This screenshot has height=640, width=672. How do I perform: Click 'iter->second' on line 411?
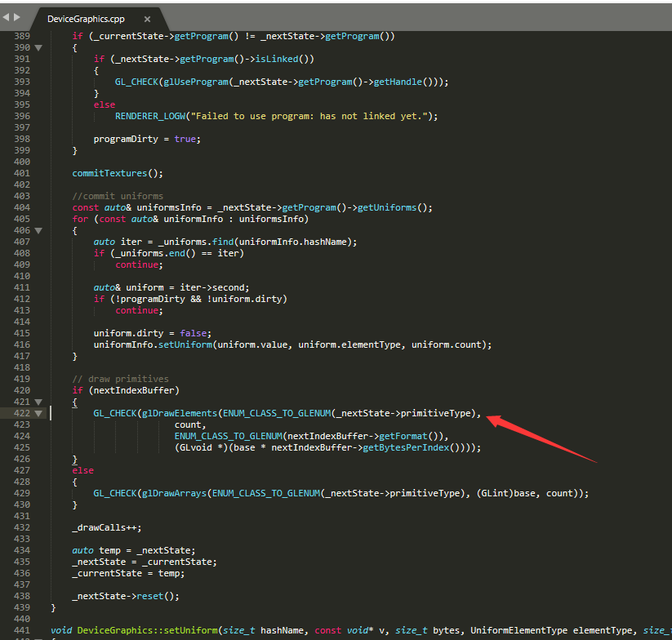211,288
